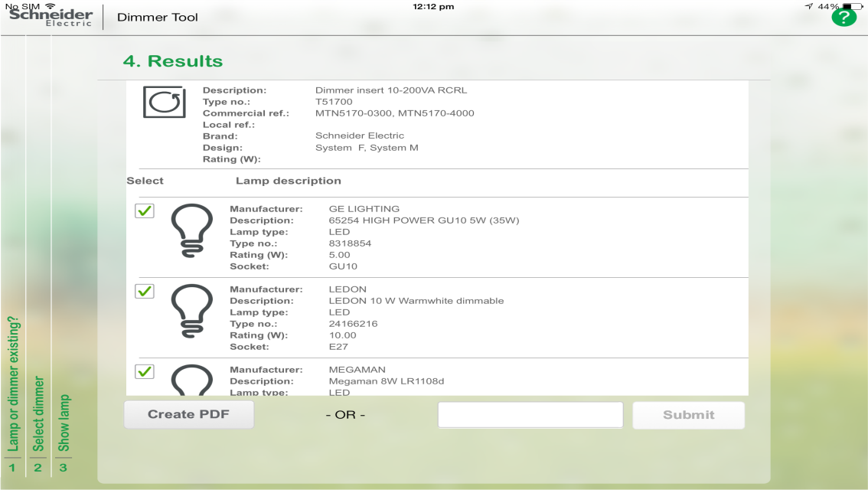The height and width of the screenshot is (490, 868).
Task: Click the rotary dimmer insert icon
Action: click(x=165, y=102)
